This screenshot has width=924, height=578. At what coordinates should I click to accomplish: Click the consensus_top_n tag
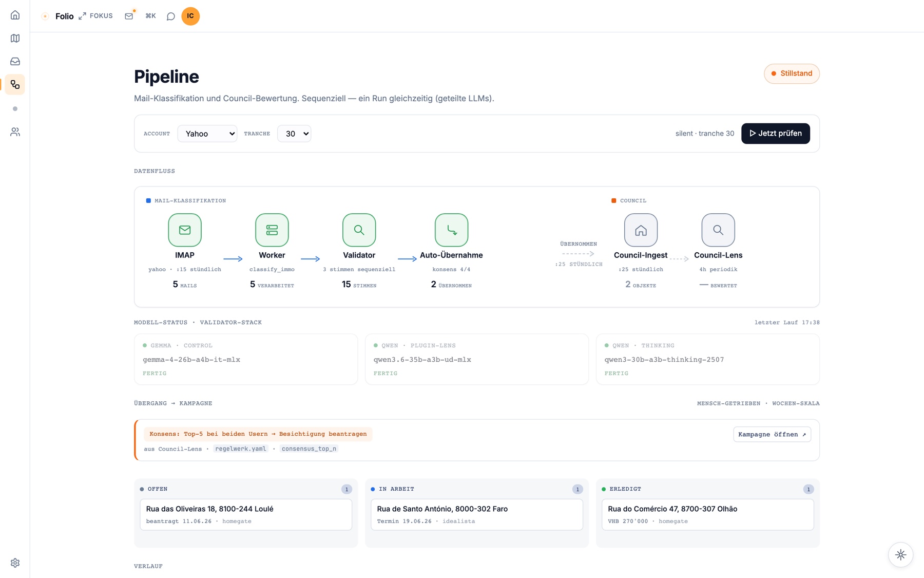coord(309,449)
